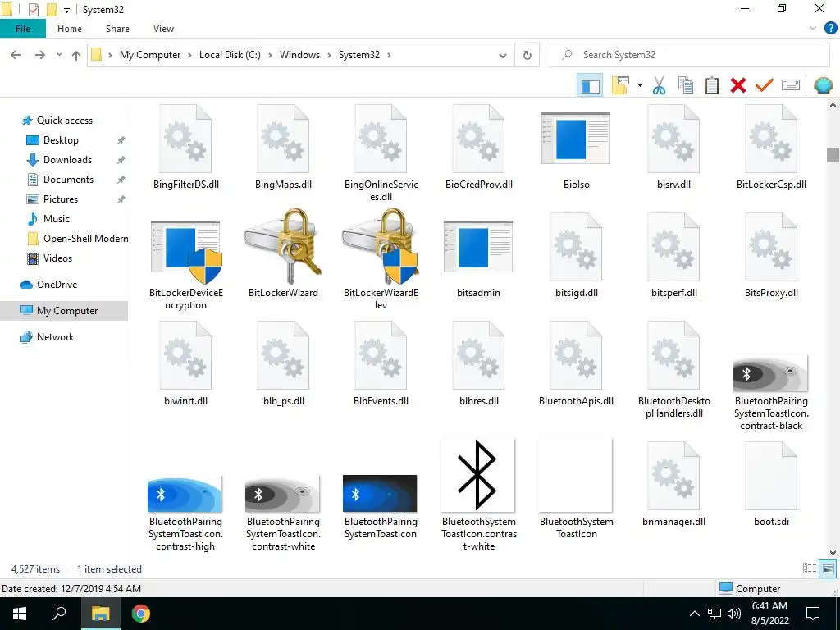
Task: Launch Google Chrome from the taskbar
Action: tap(141, 614)
